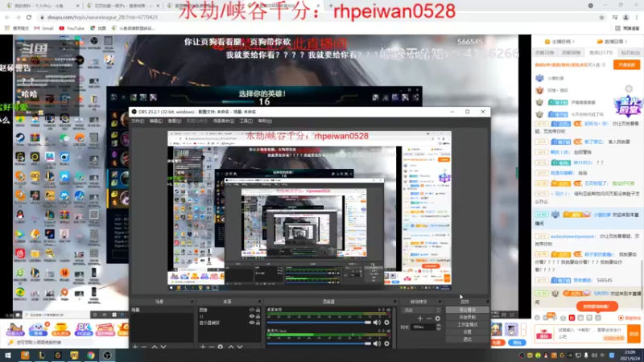
Task: Open Chrome profile avatar icon
Action: coord(626,17)
